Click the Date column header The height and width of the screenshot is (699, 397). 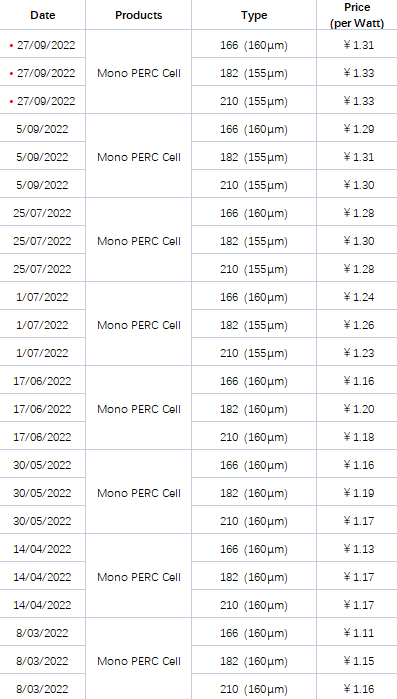click(x=43, y=15)
